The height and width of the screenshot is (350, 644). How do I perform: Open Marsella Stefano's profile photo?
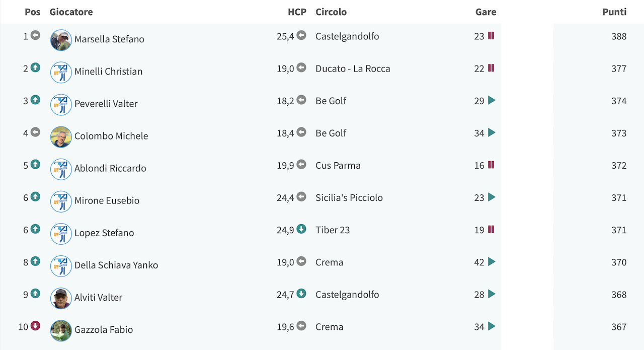coord(61,40)
